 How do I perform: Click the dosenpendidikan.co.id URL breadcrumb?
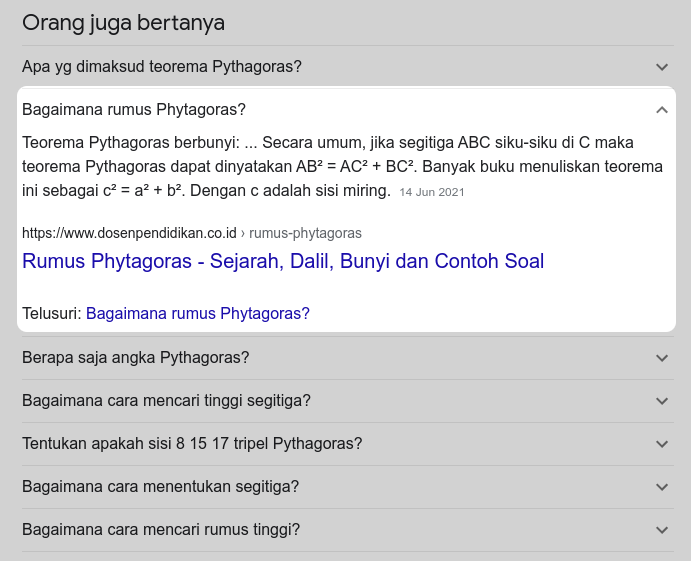pyautogui.click(x=192, y=233)
